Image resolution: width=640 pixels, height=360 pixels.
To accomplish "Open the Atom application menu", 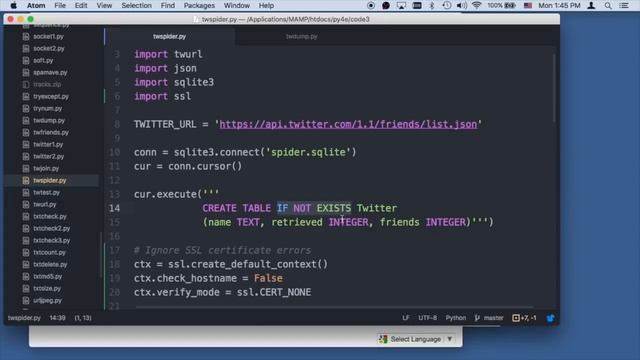I will [x=36, y=5].
